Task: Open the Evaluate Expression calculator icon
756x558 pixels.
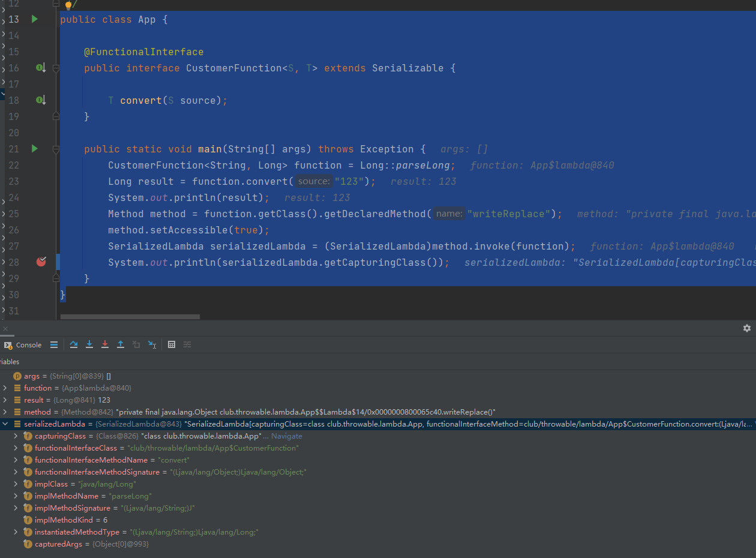Action: [x=172, y=344]
